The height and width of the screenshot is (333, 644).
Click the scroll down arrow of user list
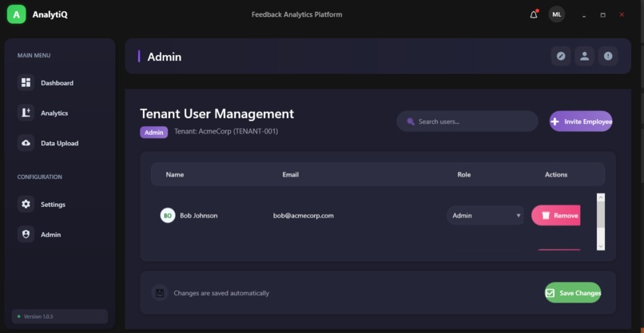[601, 247]
